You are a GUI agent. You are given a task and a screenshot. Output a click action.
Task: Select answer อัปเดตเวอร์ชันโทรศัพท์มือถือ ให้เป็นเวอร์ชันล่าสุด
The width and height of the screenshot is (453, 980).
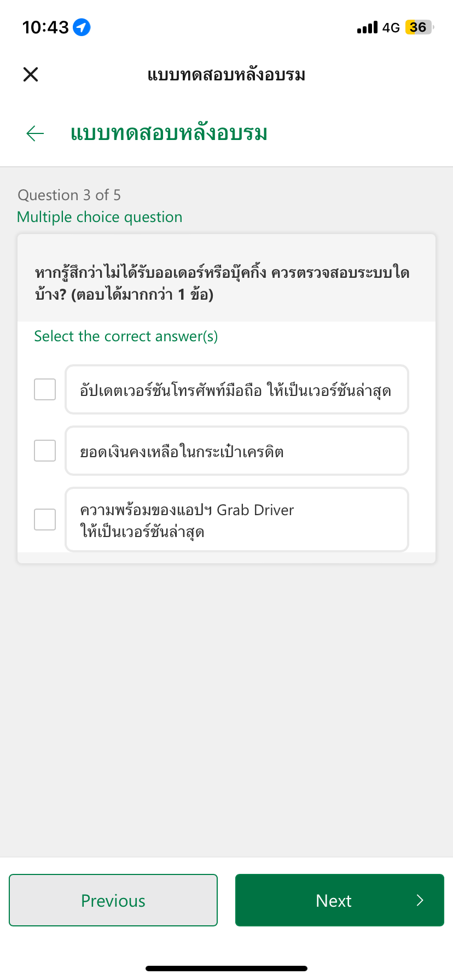click(x=237, y=389)
